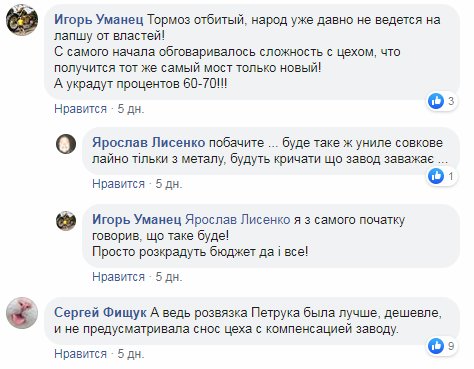Open Игорь Уманец avatar in reply
The width and height of the screenshot is (474, 369).
point(66,221)
